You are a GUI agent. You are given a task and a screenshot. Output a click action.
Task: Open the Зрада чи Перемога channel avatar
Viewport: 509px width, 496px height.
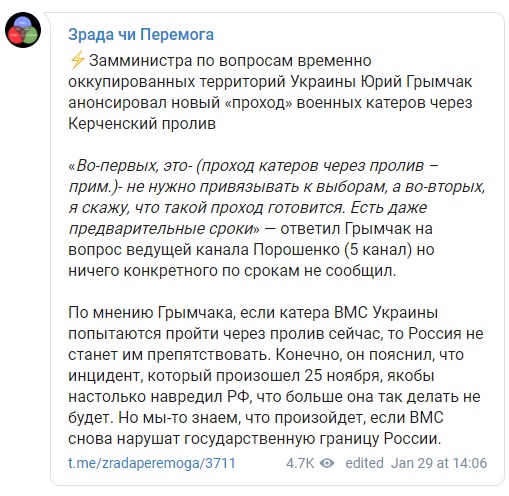coord(23,30)
